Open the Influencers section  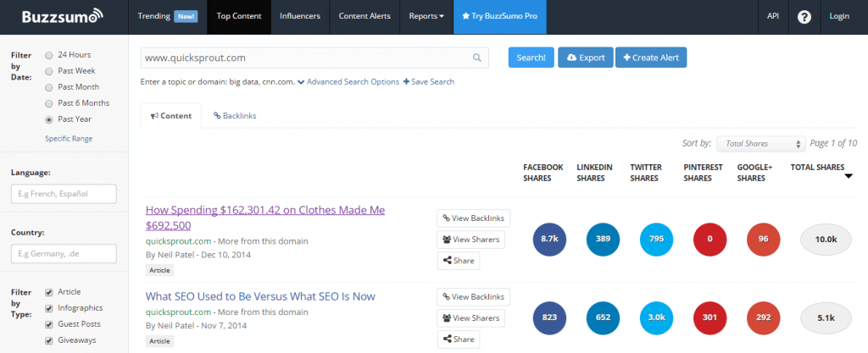[300, 17]
